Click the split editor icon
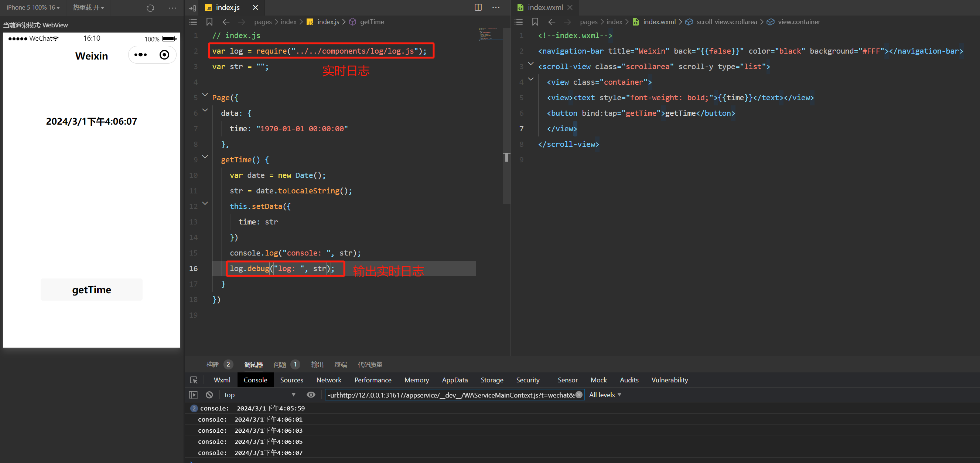This screenshot has height=463, width=980. point(478,7)
